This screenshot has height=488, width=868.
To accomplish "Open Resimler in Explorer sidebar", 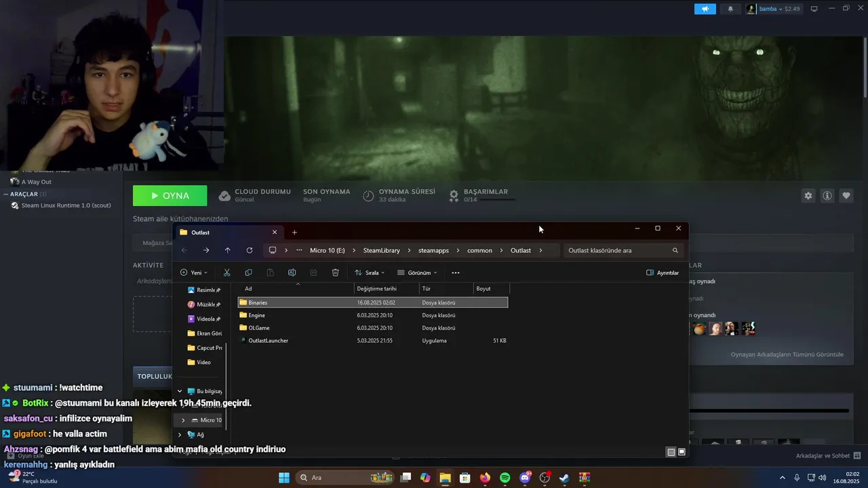I will 204,290.
